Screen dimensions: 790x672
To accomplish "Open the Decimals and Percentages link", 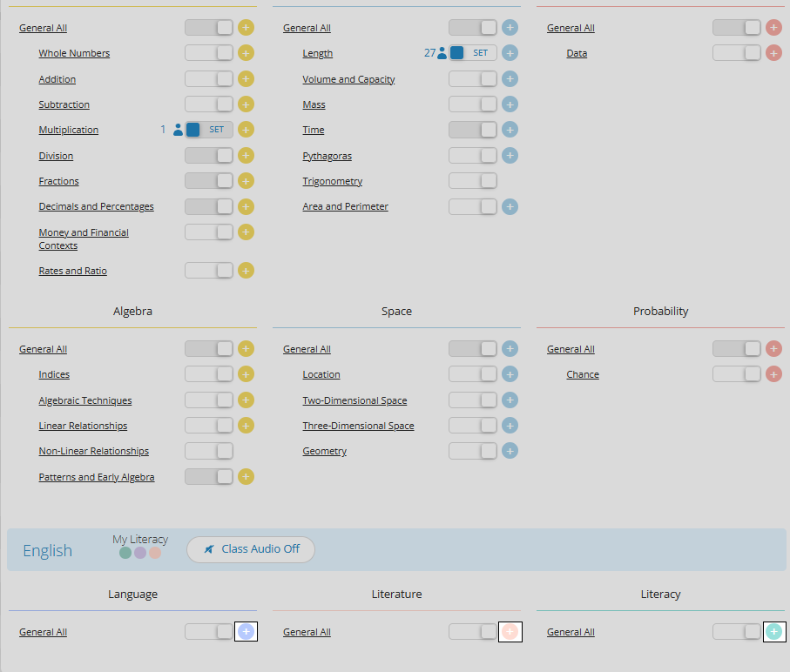I will (96, 206).
